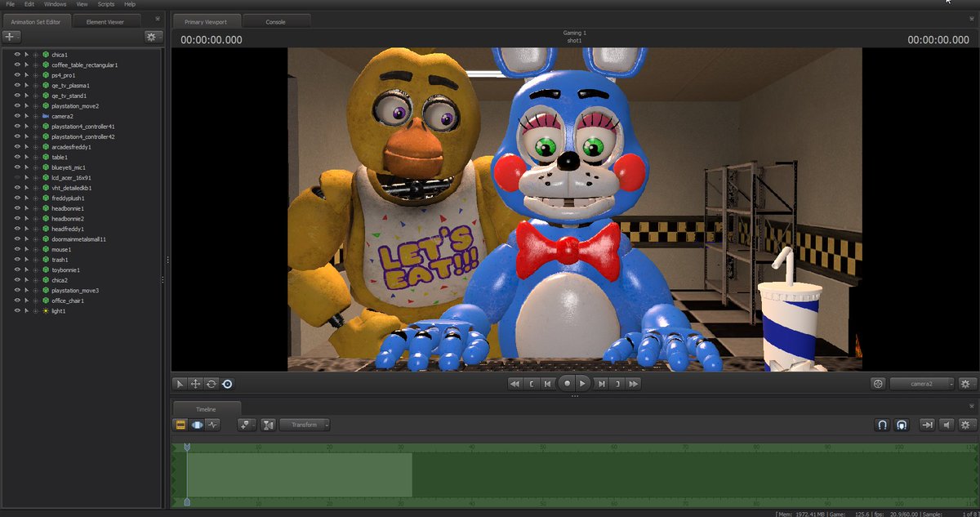Select playstation4_controller41 in the list
This screenshot has height=517, width=980.
[83, 127]
